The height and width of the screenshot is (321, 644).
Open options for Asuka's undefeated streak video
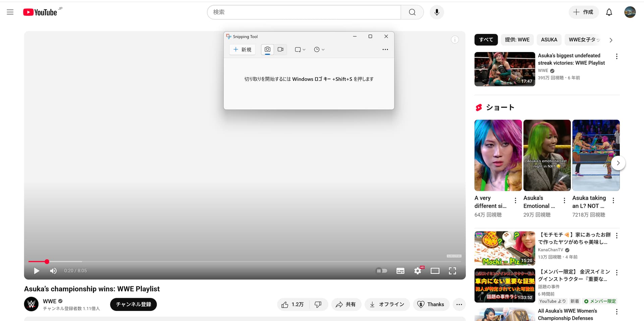616,56
